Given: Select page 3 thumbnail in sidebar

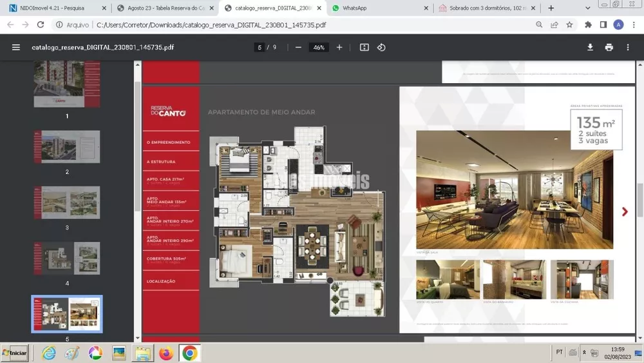Looking at the screenshot, I should [67, 202].
